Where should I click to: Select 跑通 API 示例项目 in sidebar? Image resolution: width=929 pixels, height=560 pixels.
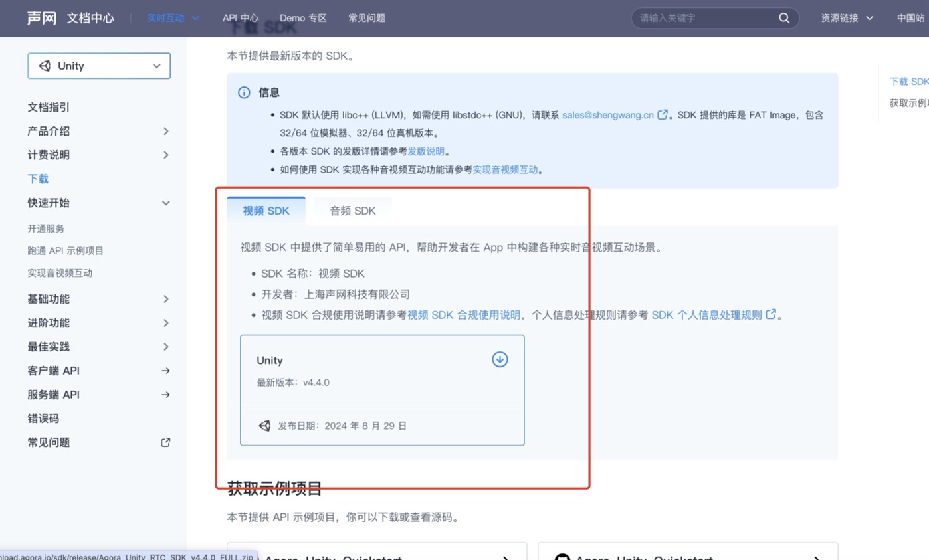coord(65,250)
